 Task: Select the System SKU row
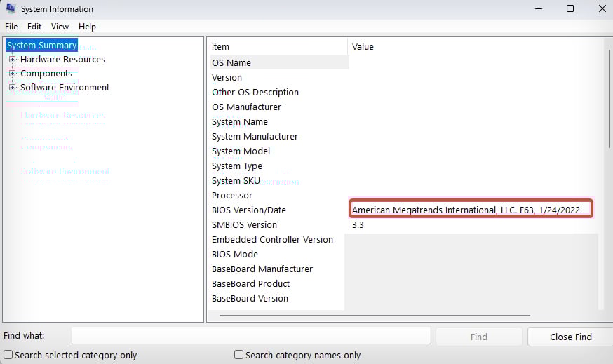tap(236, 181)
